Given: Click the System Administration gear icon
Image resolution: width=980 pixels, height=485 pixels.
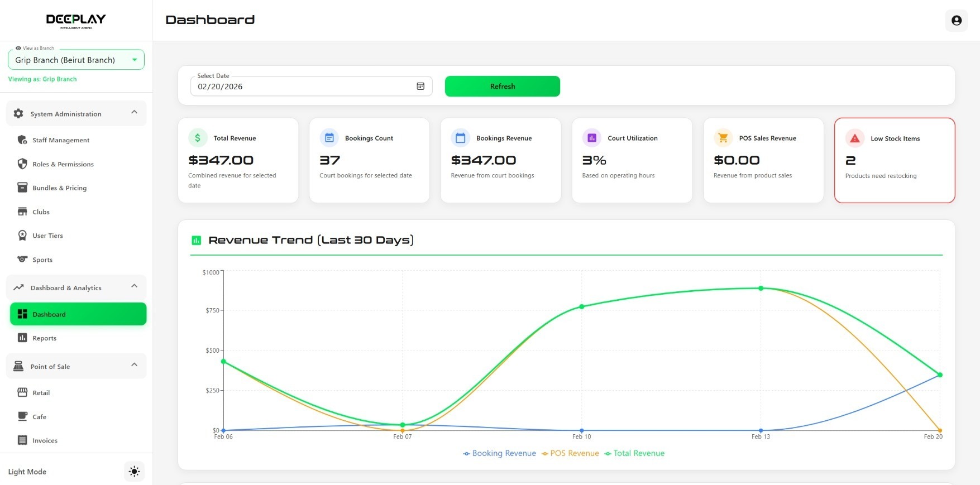Looking at the screenshot, I should 18,113.
